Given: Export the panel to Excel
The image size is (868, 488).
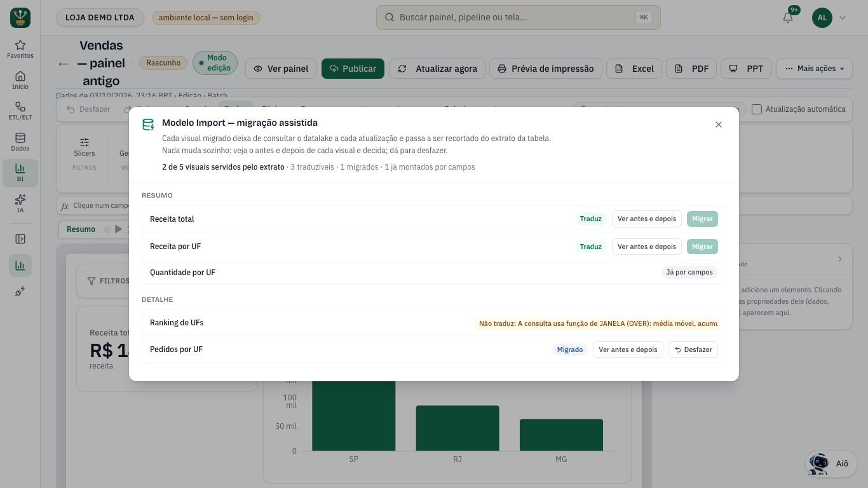Looking at the screenshot, I should [634, 69].
